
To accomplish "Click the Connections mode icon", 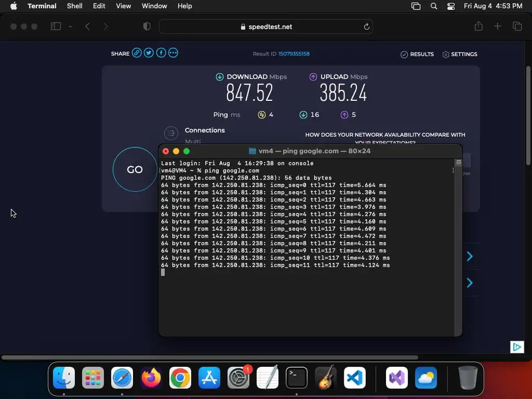I will pos(171,134).
